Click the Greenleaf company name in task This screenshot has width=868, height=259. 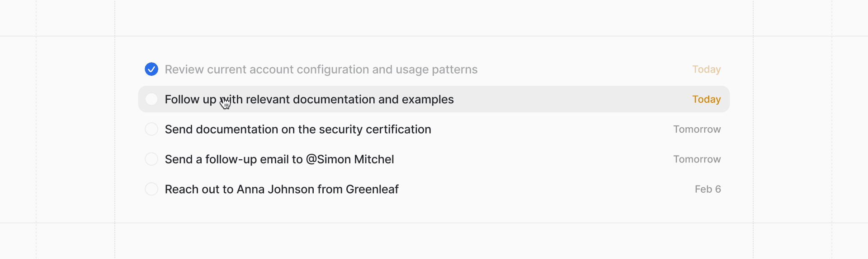pos(372,189)
